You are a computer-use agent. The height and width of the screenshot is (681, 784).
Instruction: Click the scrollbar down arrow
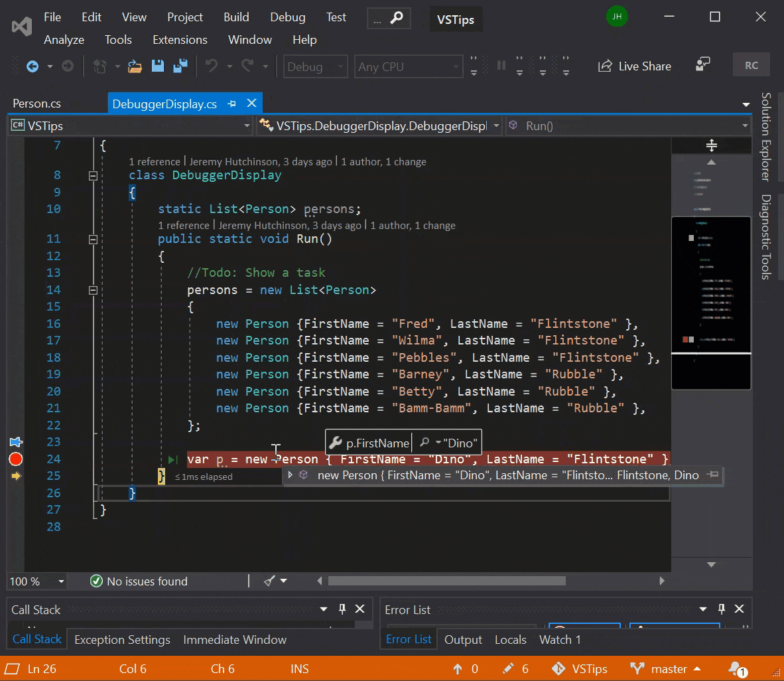711,564
